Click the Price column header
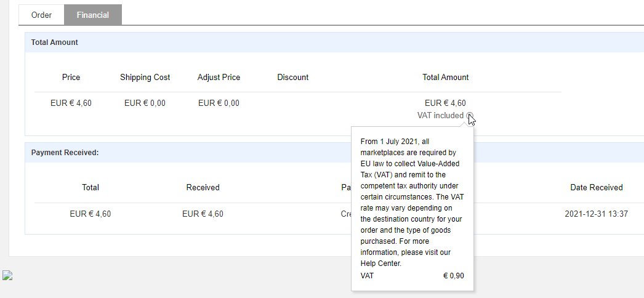The image size is (644, 298). (x=71, y=77)
